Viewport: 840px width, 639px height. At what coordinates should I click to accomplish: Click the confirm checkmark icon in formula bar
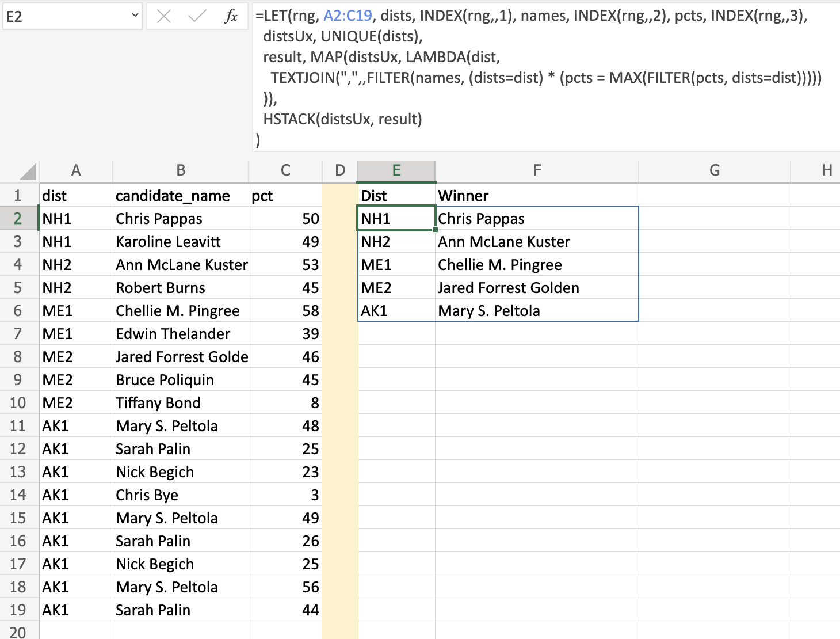pos(197,16)
